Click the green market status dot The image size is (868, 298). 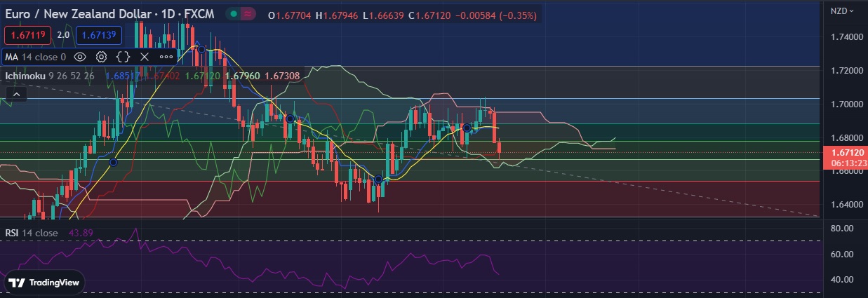point(234,14)
